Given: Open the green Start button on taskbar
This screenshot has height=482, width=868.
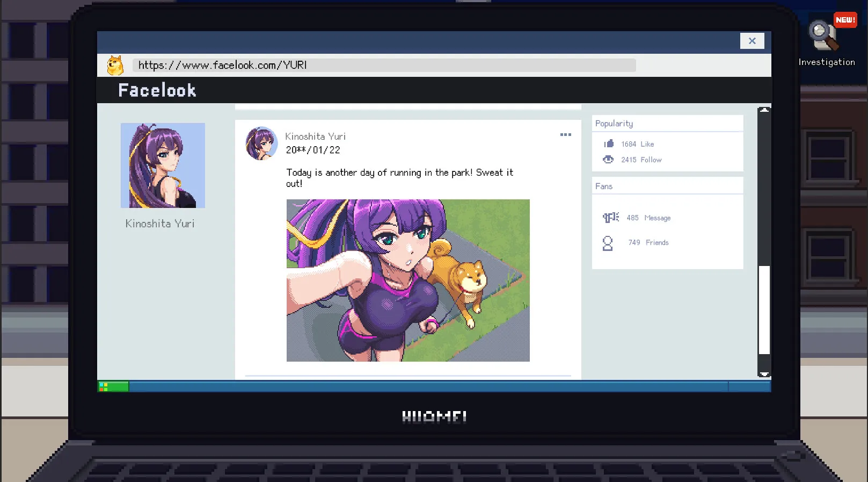Looking at the screenshot, I should (113, 386).
